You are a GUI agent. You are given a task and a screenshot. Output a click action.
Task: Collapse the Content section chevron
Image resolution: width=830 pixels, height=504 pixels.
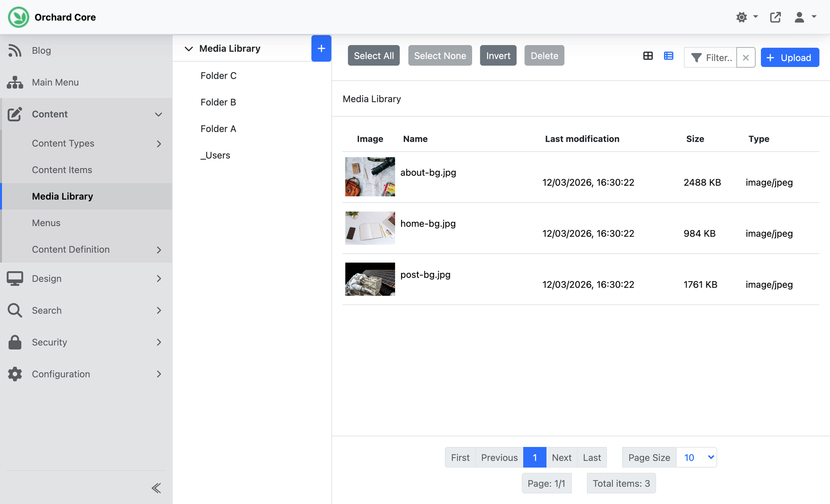tap(158, 114)
